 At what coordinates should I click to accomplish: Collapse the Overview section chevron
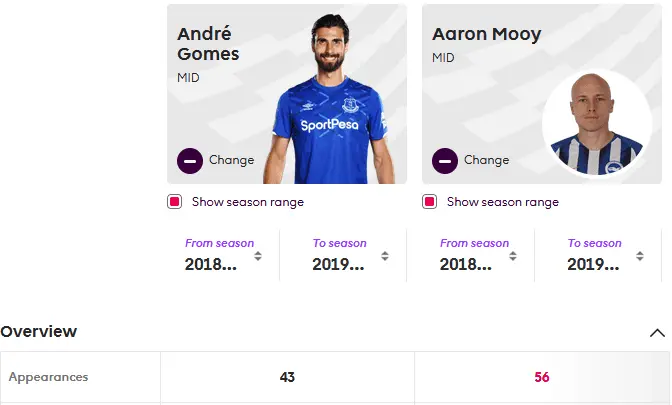tap(657, 333)
